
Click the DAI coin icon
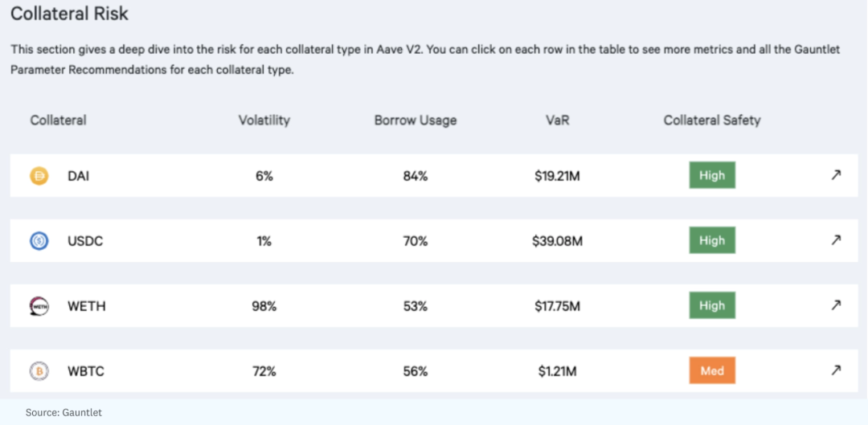click(x=39, y=176)
